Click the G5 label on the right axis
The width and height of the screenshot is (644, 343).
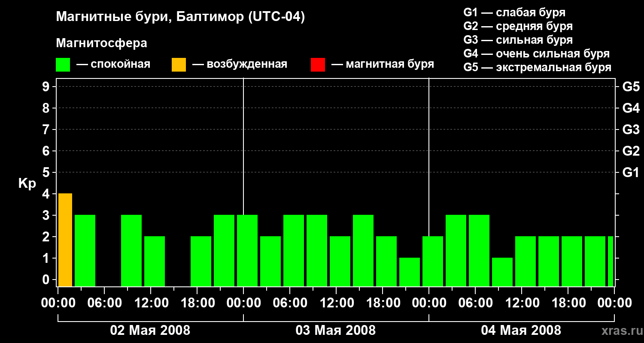[x=631, y=87]
